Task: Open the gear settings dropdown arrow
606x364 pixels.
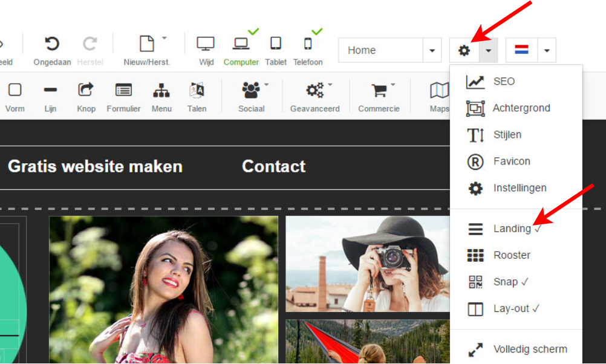Action: pyautogui.click(x=487, y=50)
